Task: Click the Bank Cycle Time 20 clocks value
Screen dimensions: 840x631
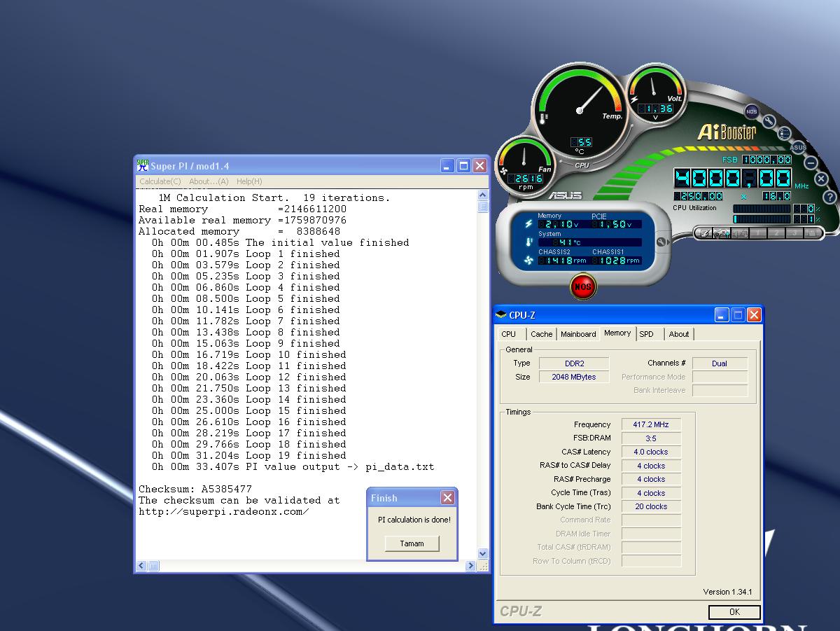Action: coord(651,506)
